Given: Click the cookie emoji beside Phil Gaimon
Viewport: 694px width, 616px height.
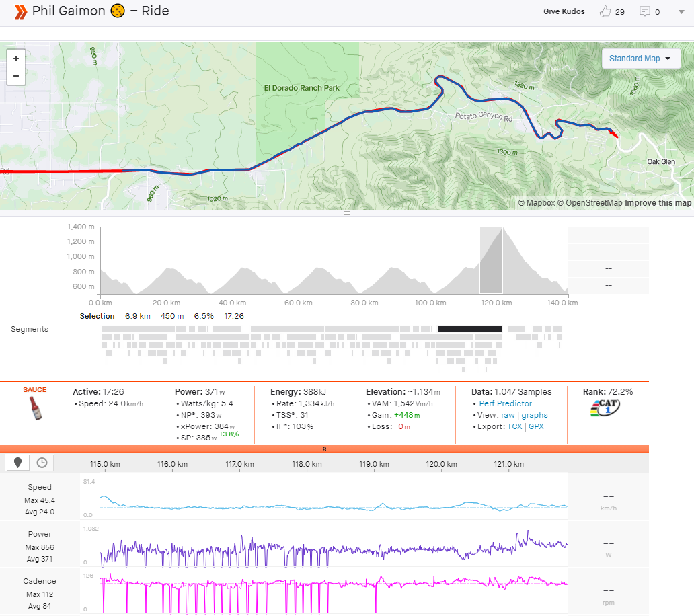Looking at the screenshot, I should (117, 11).
